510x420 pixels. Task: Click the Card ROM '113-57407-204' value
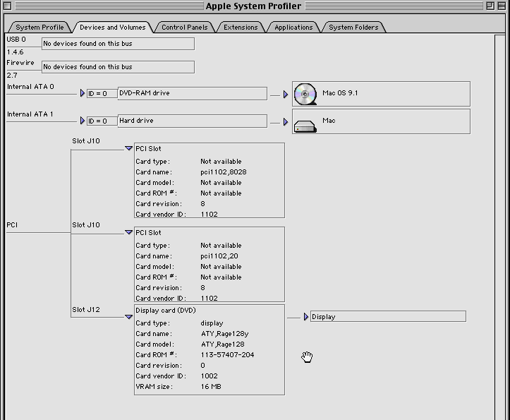click(x=227, y=355)
